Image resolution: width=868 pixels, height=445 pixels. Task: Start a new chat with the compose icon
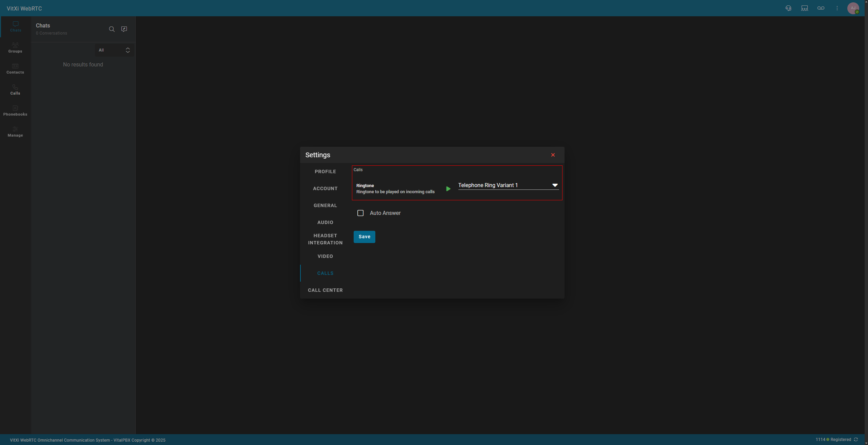point(124,29)
